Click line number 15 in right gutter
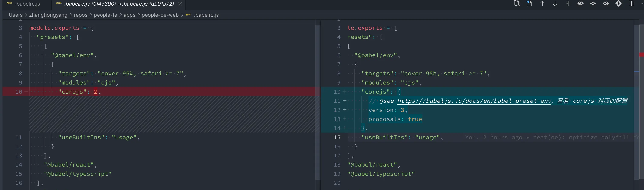This screenshot has width=644, height=190. click(337, 137)
